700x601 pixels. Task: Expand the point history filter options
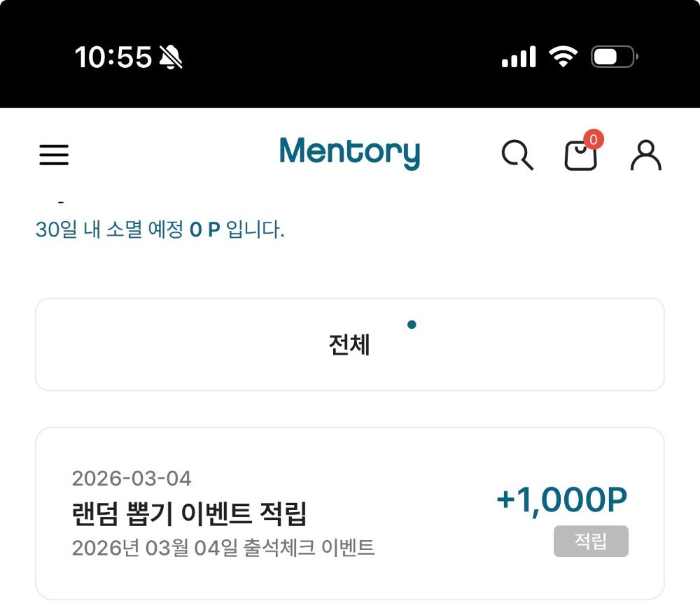click(x=350, y=344)
